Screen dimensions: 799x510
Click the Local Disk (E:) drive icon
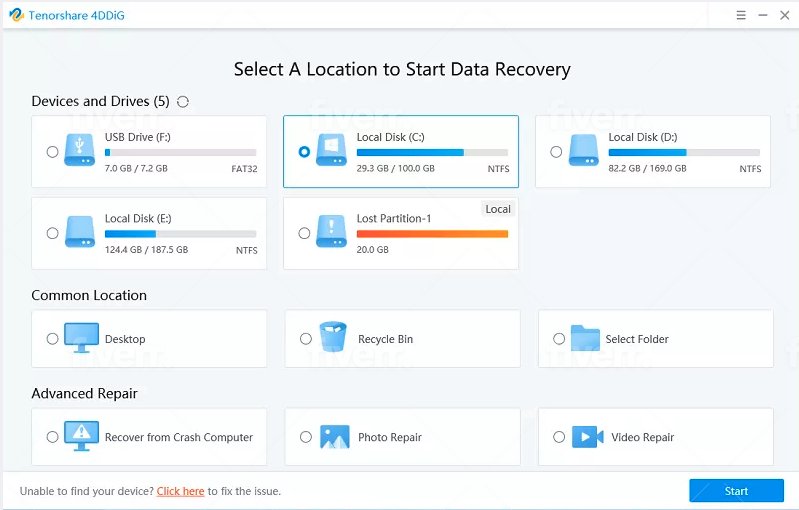[x=79, y=231]
